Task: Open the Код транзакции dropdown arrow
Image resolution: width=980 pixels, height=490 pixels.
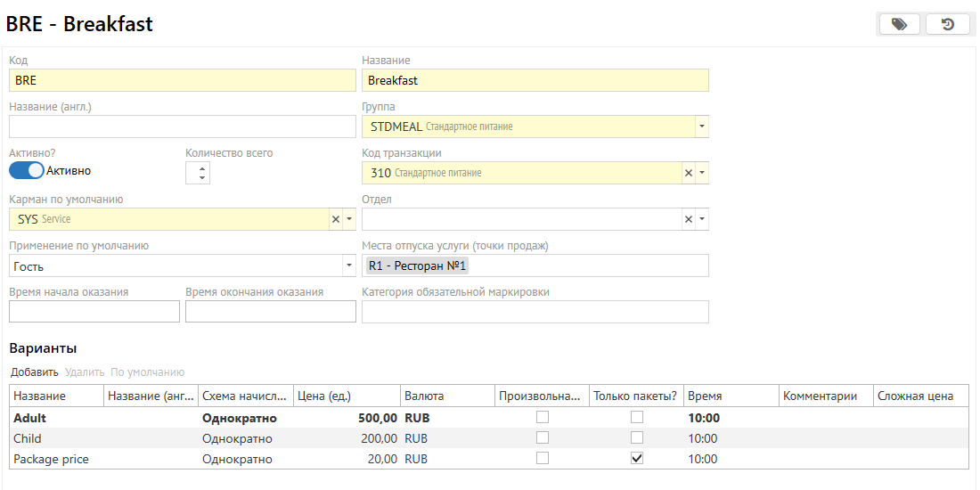Action: 702,173
